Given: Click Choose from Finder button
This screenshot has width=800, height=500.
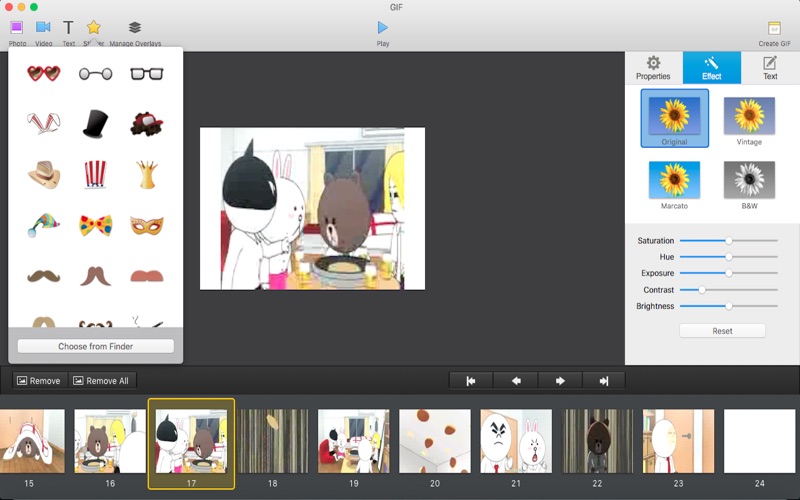Looking at the screenshot, I should [95, 346].
